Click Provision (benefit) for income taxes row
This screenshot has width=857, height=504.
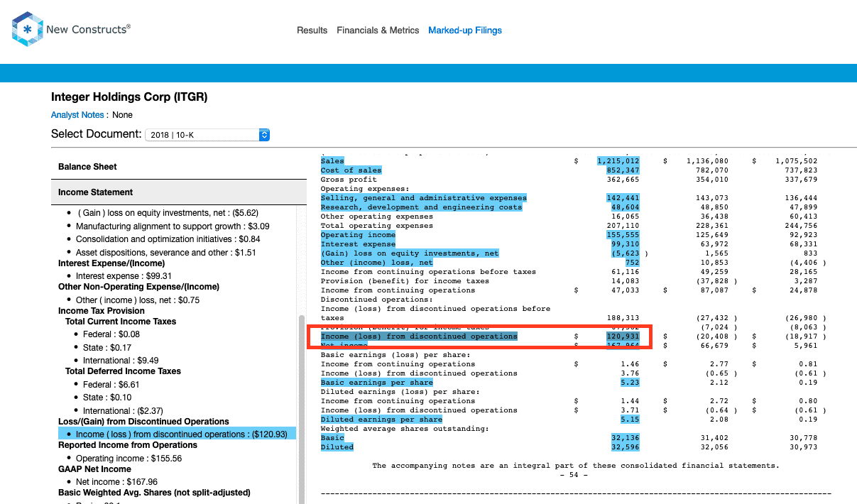(x=405, y=281)
